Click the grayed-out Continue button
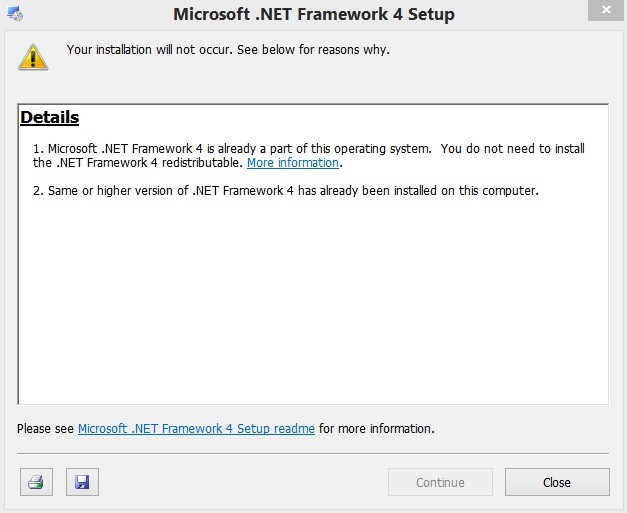 click(440, 482)
